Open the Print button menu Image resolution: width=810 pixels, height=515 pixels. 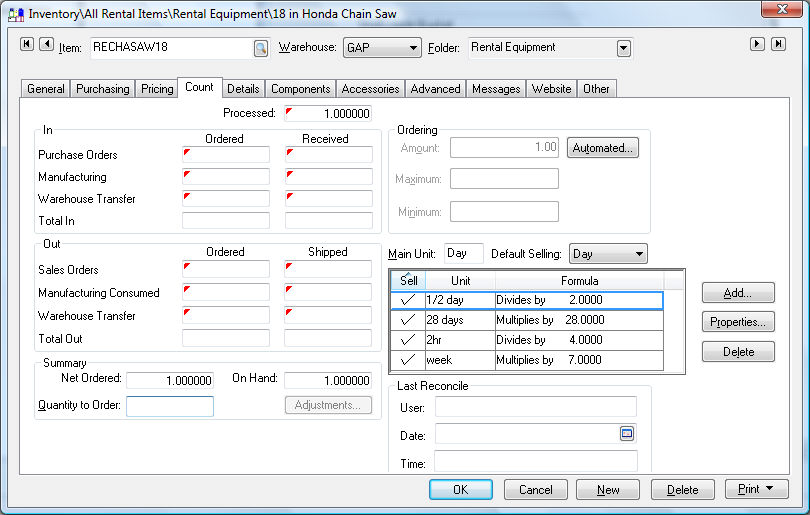pyautogui.click(x=756, y=490)
